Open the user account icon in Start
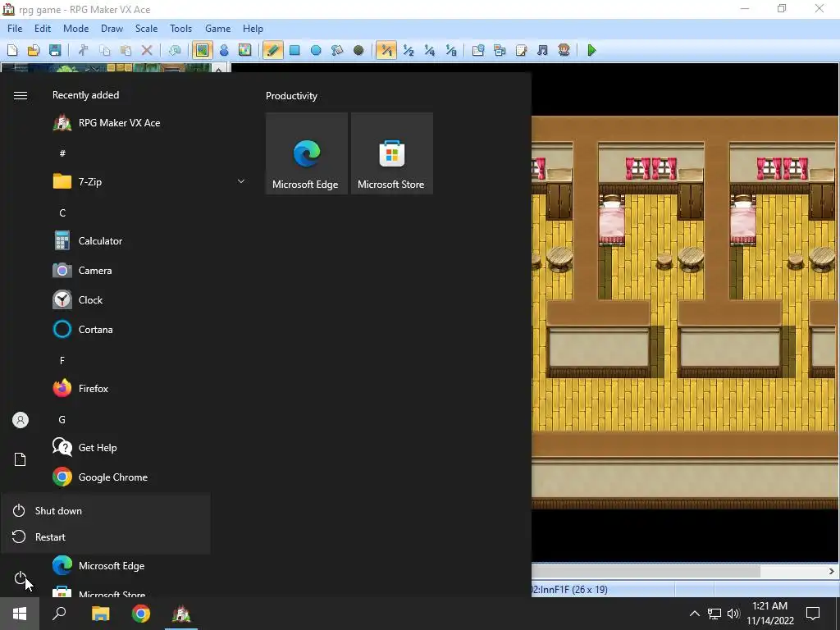 (x=21, y=420)
